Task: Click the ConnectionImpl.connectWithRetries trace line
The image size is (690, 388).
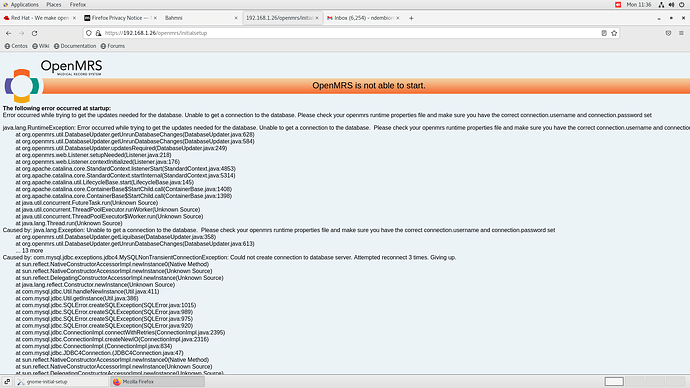Action: [x=120, y=333]
